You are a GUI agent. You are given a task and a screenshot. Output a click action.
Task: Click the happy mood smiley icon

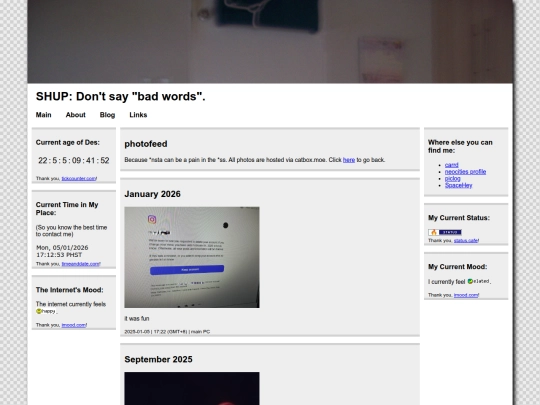pyautogui.click(x=39, y=311)
